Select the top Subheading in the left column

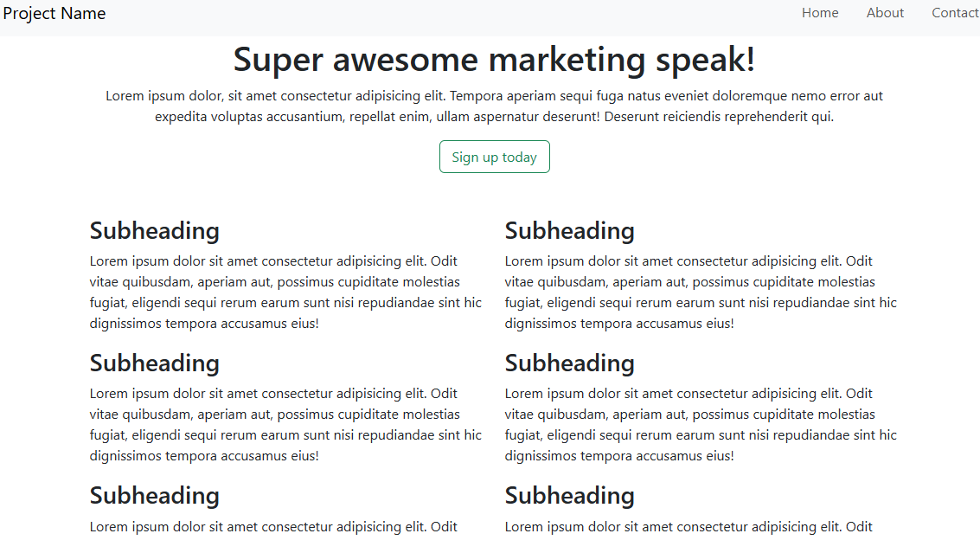[155, 231]
